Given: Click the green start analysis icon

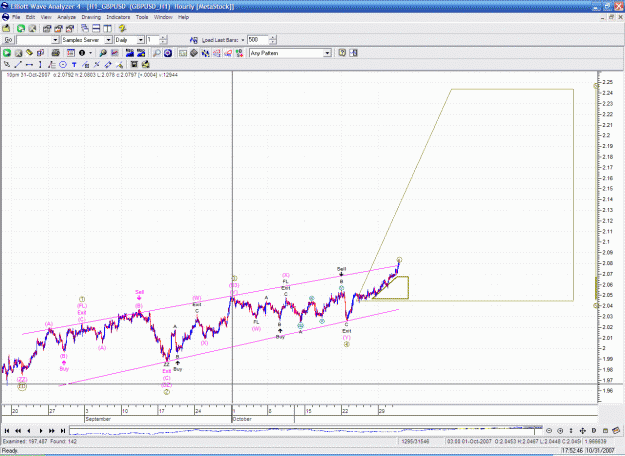Looking at the screenshot, I should coord(7,53).
